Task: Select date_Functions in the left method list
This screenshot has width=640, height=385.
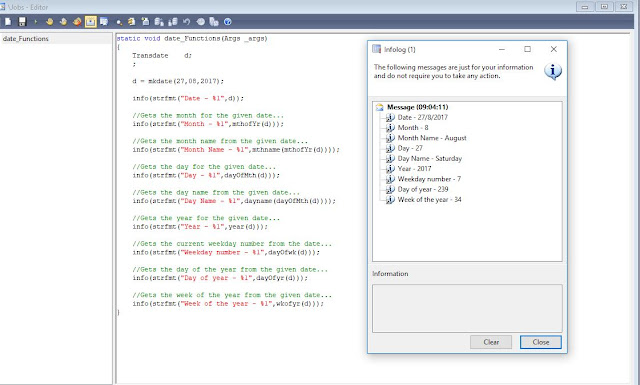Action: pos(26,39)
